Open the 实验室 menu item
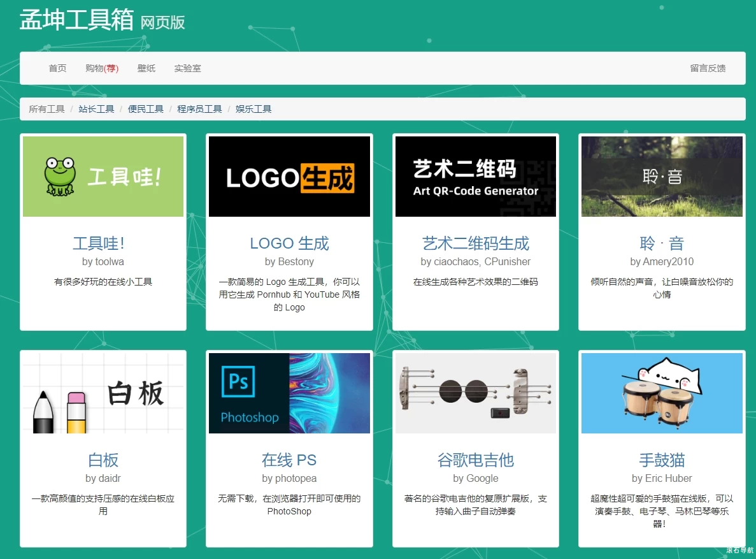This screenshot has height=559, width=756. point(187,68)
